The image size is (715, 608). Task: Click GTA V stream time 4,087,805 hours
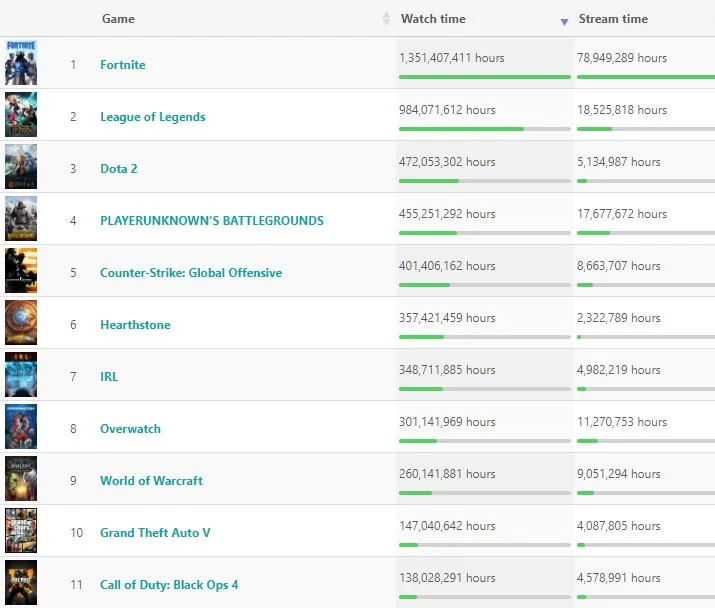pos(619,526)
